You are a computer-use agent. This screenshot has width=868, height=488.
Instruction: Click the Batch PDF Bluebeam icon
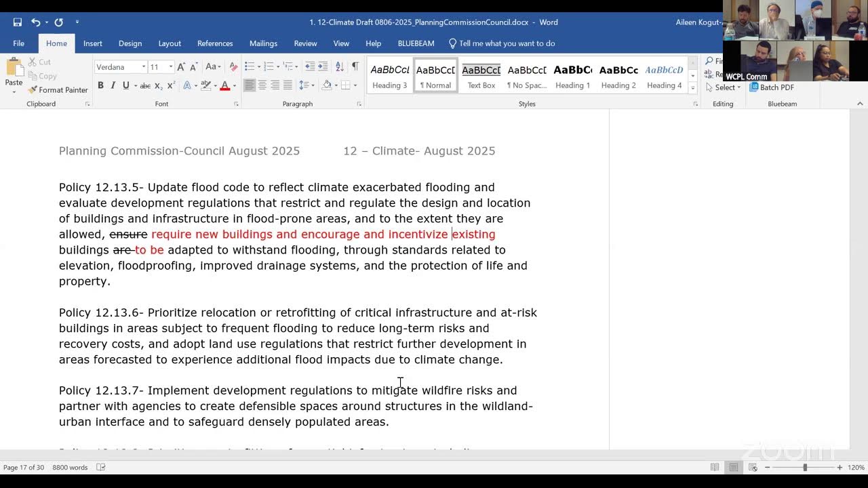(772, 87)
